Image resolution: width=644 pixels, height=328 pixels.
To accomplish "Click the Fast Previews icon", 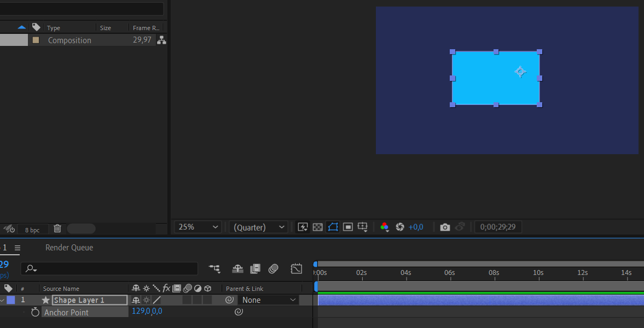I will tap(303, 227).
